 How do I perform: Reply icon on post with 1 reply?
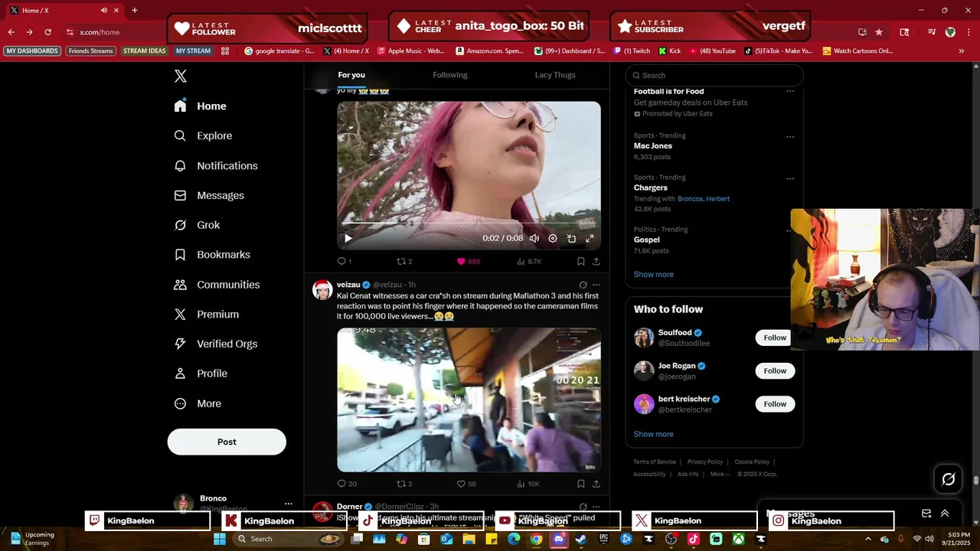(x=342, y=261)
